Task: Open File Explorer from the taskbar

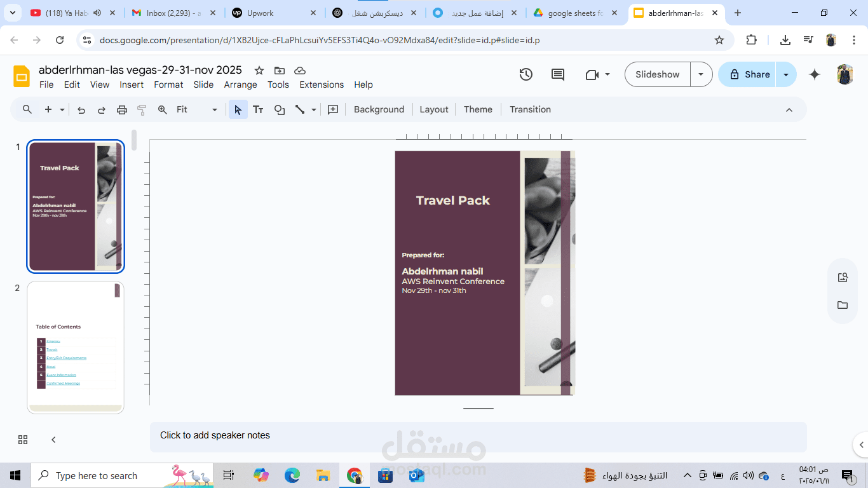Action: tap(323, 475)
